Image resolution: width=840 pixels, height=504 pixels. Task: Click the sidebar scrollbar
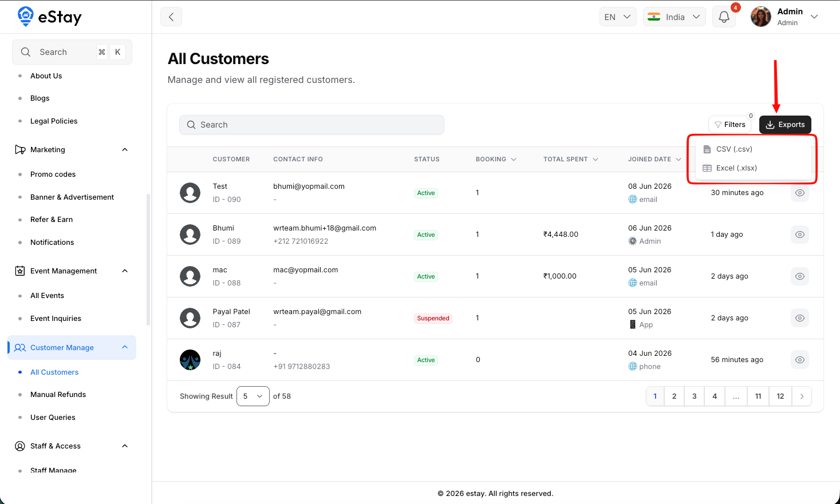click(x=148, y=260)
